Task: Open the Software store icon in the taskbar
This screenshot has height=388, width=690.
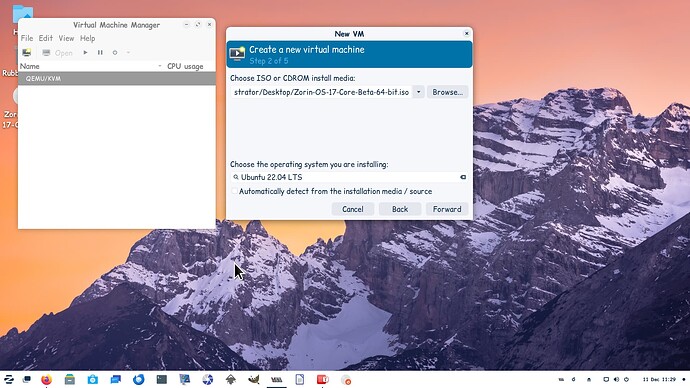Action: click(x=92, y=379)
